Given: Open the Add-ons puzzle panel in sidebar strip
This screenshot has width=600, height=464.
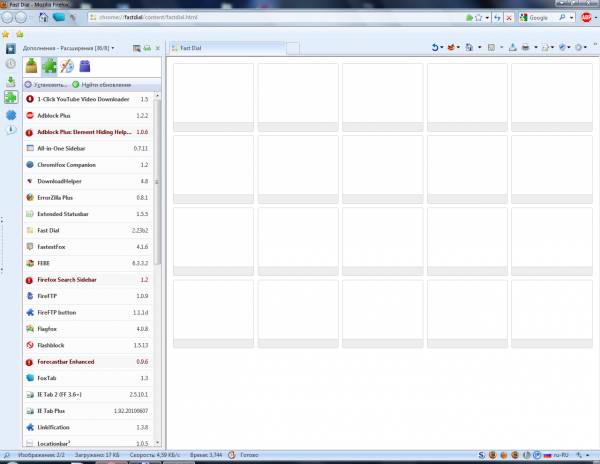Looking at the screenshot, I should (x=11, y=98).
